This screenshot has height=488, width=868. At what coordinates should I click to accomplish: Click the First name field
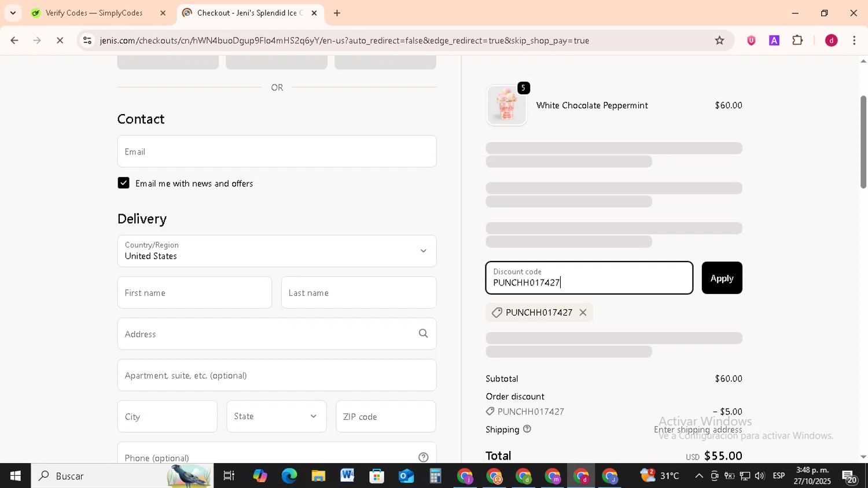194,293
